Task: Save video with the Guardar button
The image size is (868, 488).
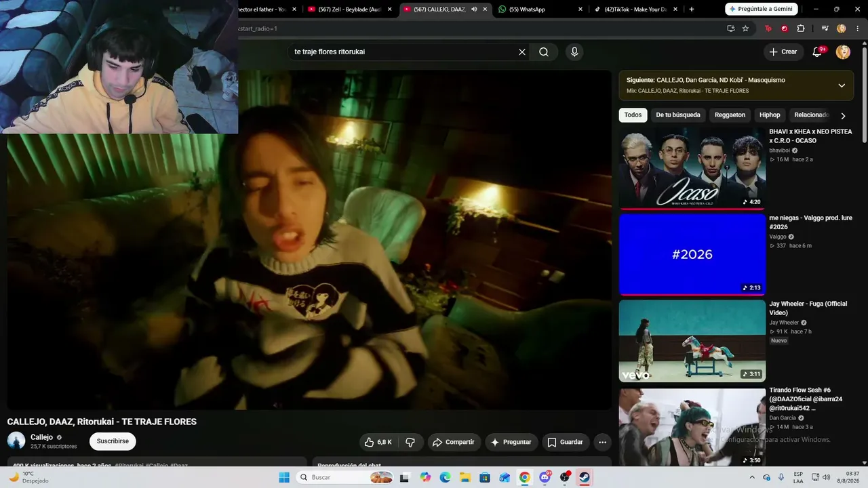Action: (565, 442)
